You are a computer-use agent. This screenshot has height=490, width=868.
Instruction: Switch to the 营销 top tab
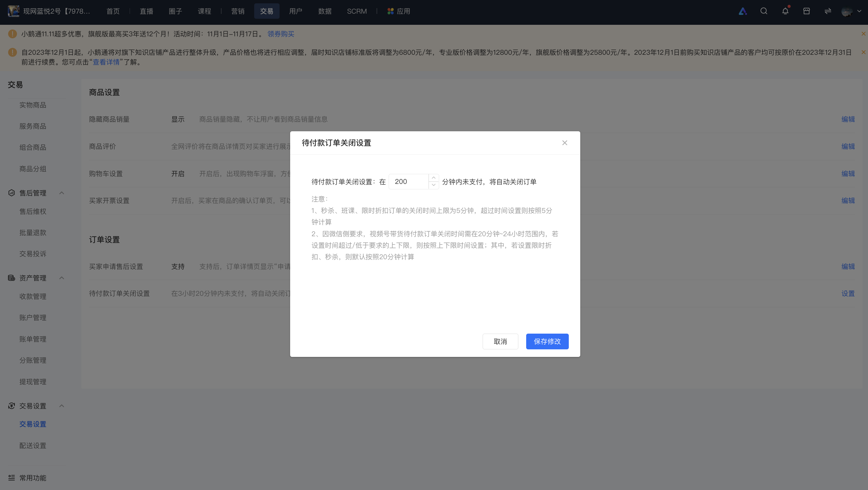tap(238, 11)
